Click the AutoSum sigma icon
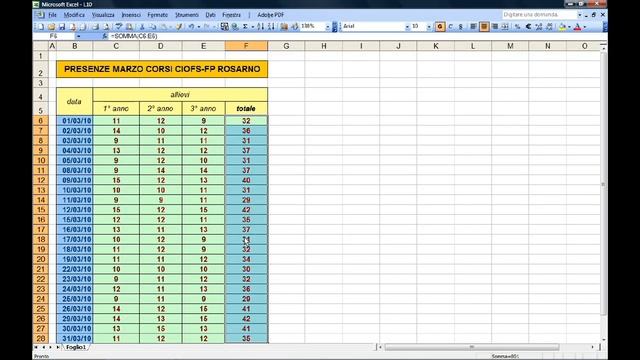Image resolution: width=640 pixels, height=360 pixels. [x=245, y=27]
